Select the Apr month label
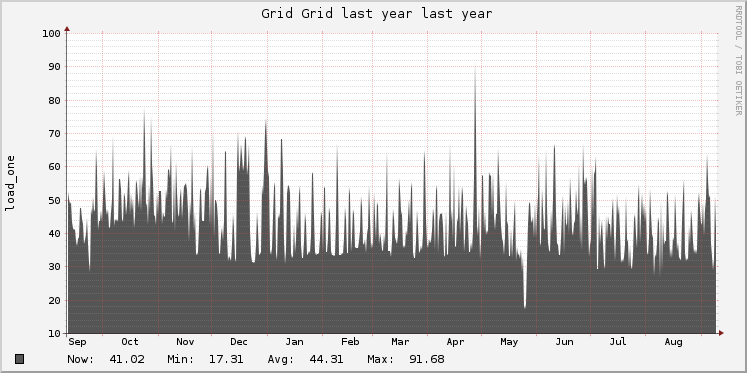The width and height of the screenshot is (747, 373). (455, 342)
